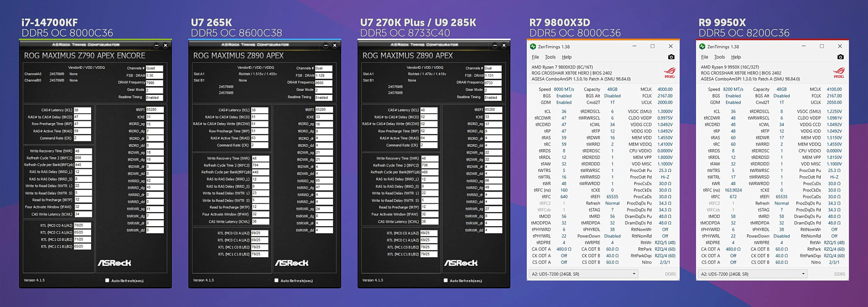
Task: Click the Richtek / 1.515v / 1.455v vendor text
Action: 258,74
